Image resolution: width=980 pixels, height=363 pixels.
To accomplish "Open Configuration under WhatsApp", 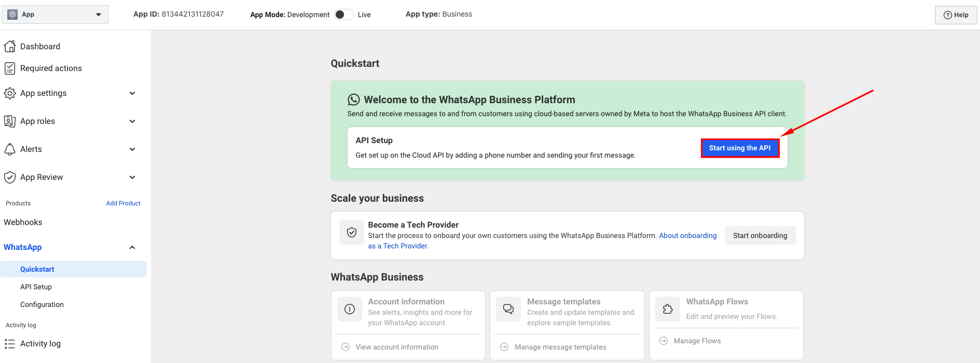I will click(42, 304).
